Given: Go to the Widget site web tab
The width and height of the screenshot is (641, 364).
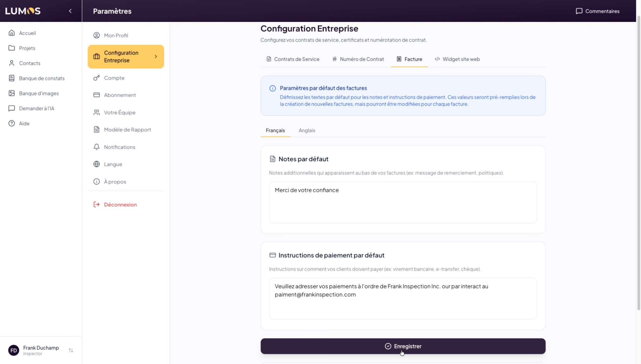Looking at the screenshot, I should [457, 59].
